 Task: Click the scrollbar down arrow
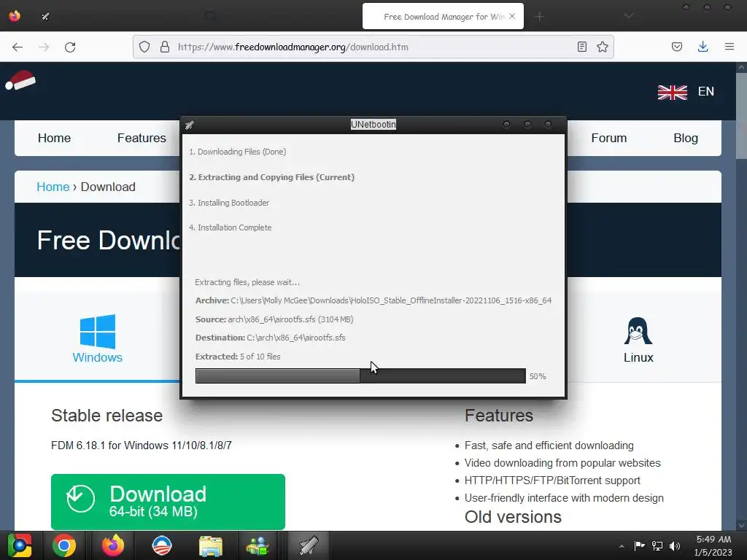pyautogui.click(x=741, y=526)
